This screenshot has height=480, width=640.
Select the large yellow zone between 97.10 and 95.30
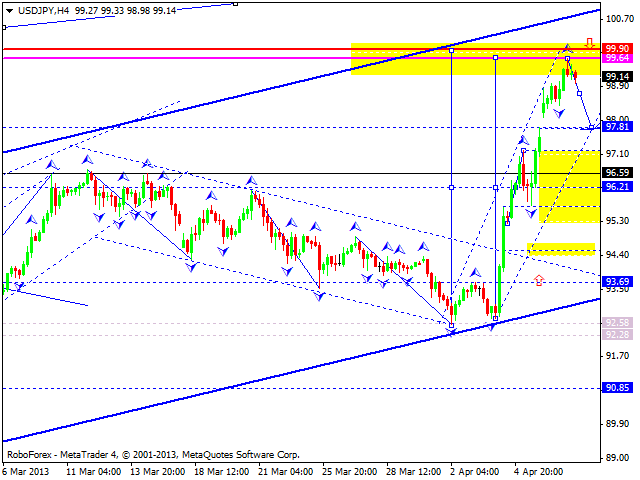pyautogui.click(x=569, y=187)
